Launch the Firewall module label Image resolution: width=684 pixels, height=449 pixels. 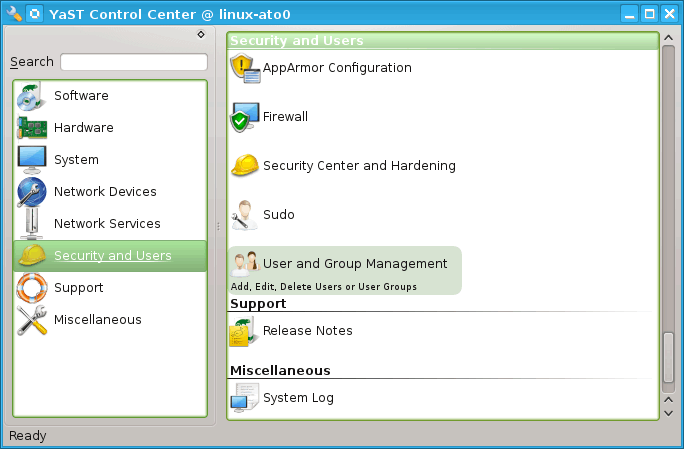click(285, 117)
